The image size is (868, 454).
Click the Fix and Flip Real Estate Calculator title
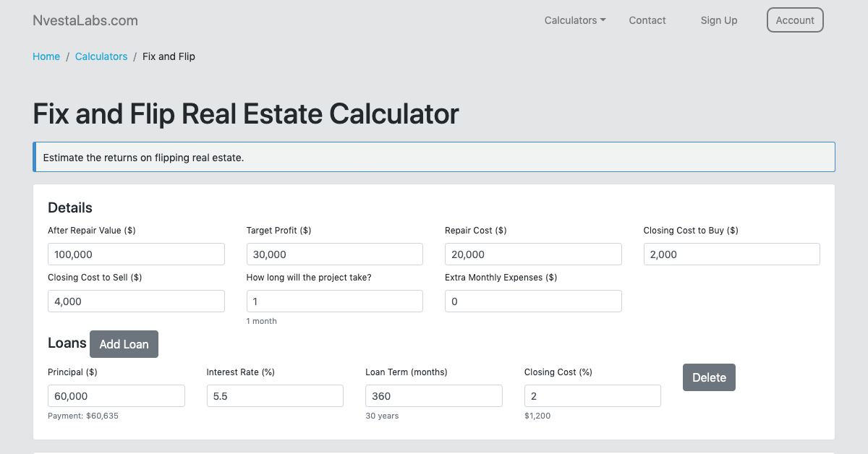246,114
